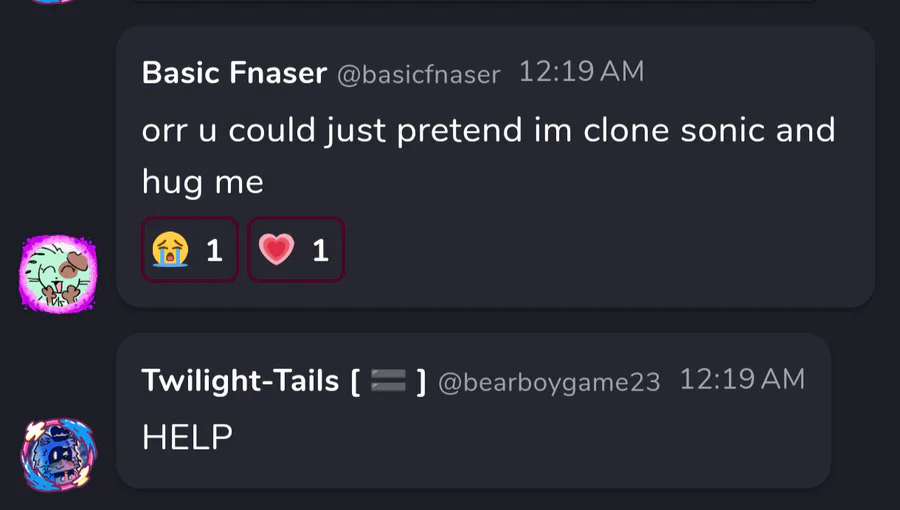
Task: Open the @basicfnaser handle
Action: pyautogui.click(x=418, y=74)
